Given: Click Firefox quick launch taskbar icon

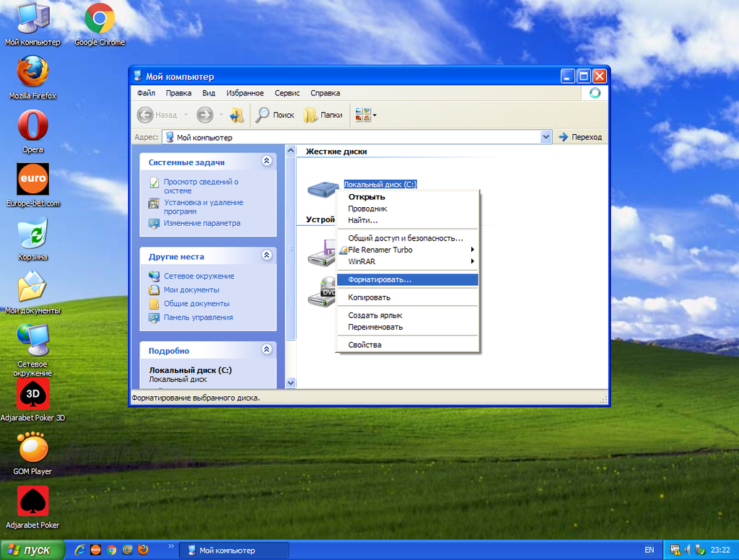Looking at the screenshot, I should pyautogui.click(x=143, y=550).
